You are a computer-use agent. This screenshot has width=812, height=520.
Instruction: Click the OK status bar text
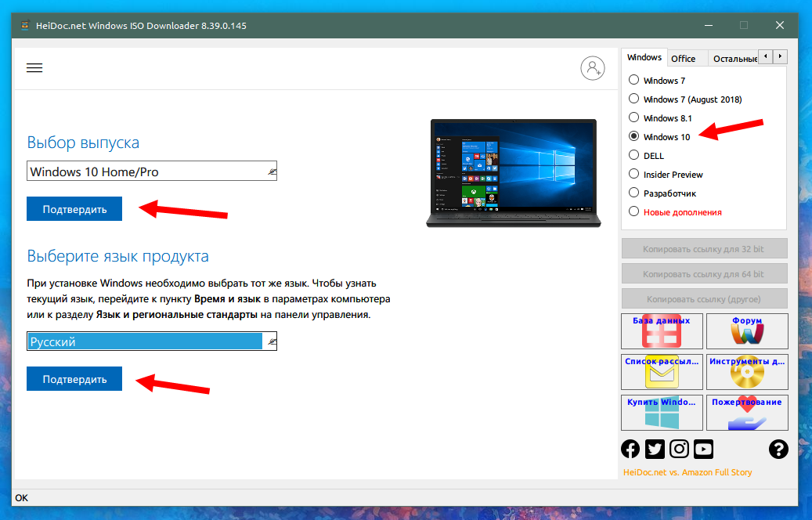[21, 498]
